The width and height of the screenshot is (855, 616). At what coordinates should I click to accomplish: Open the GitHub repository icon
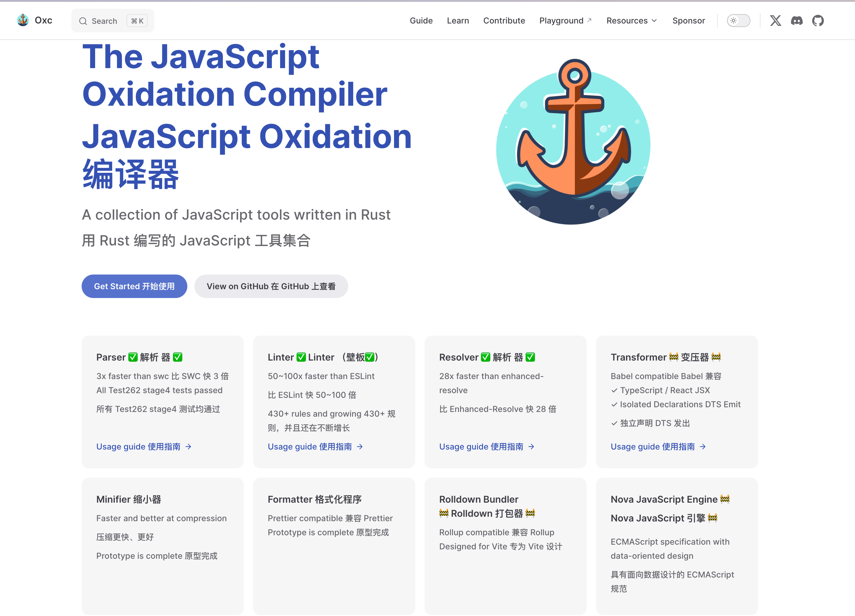point(818,20)
